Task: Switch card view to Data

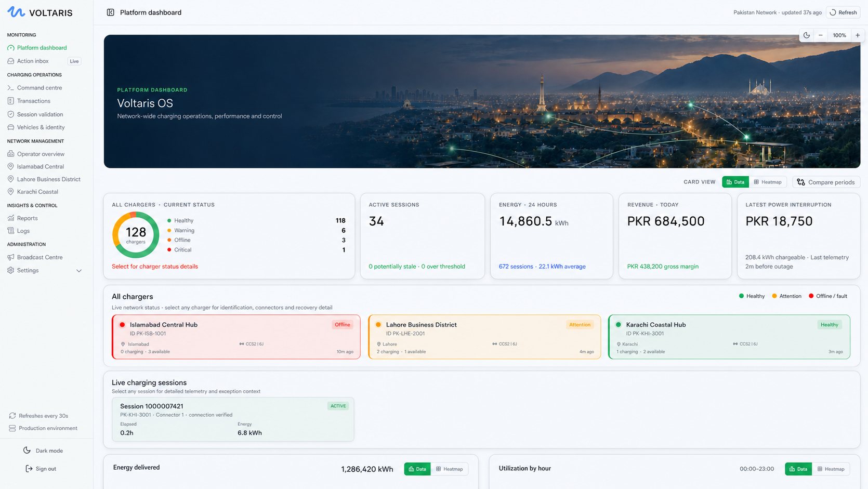Action: 735,182
